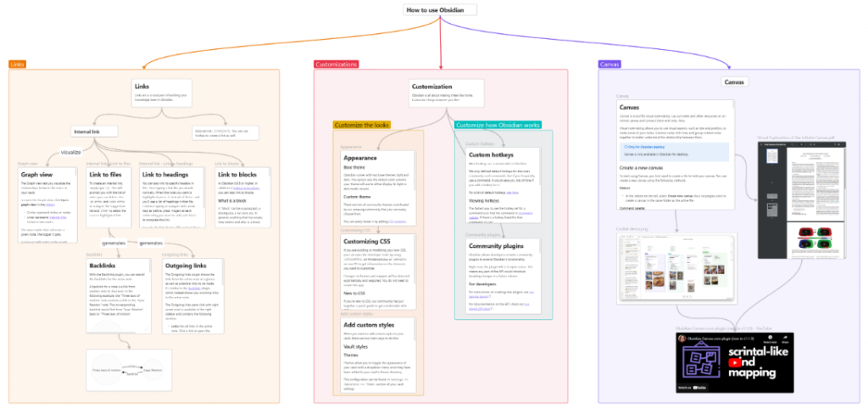Image resolution: width=868 pixels, height=409 pixels.
Task: Click the PDF file name label above embed
Action: [x=797, y=137]
